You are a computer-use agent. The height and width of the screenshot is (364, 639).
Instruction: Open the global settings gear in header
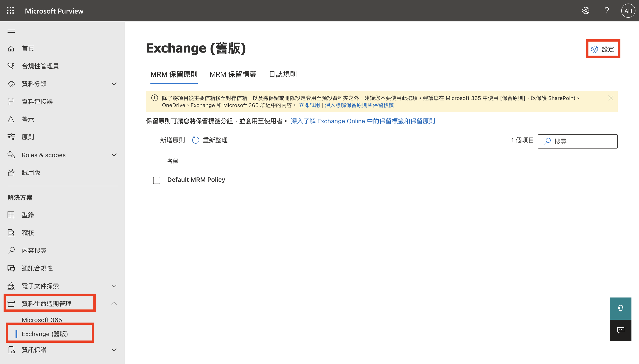tap(586, 11)
